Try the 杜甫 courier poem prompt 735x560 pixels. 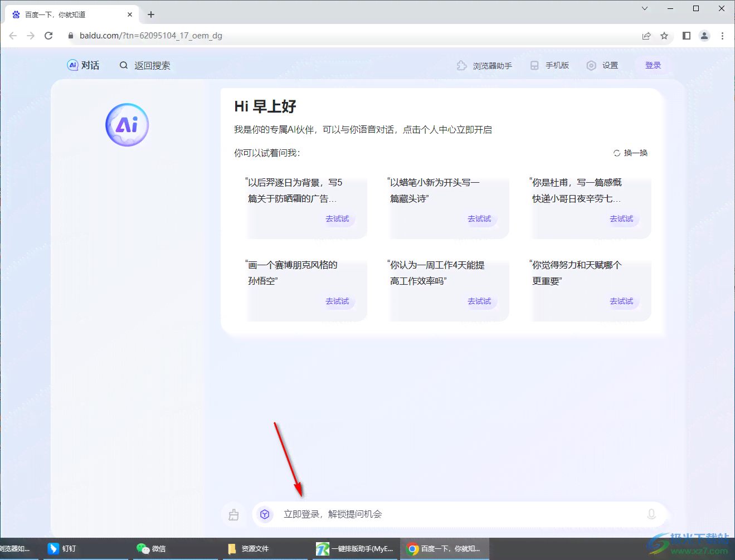pyautogui.click(x=621, y=219)
